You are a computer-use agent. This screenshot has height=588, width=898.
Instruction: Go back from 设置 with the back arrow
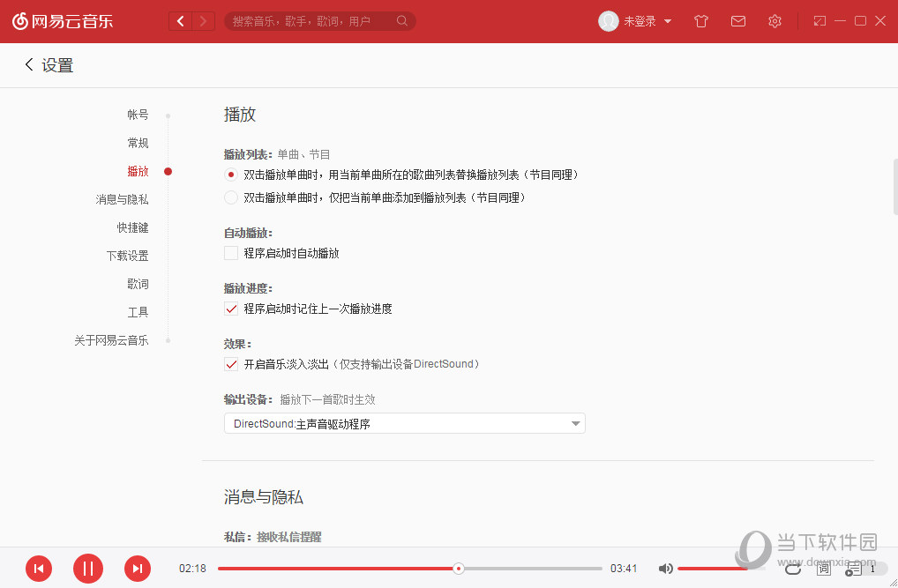[28, 64]
